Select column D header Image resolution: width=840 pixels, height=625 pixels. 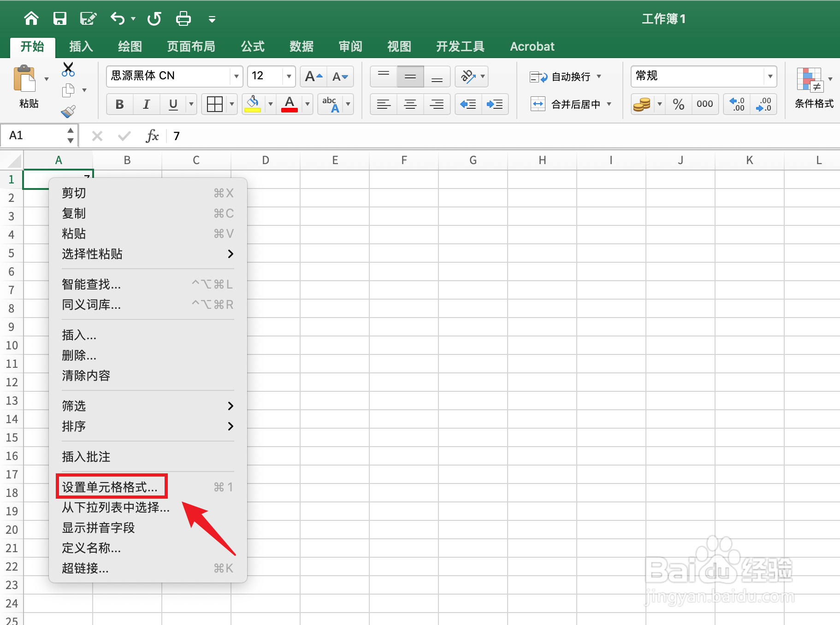pyautogui.click(x=266, y=160)
